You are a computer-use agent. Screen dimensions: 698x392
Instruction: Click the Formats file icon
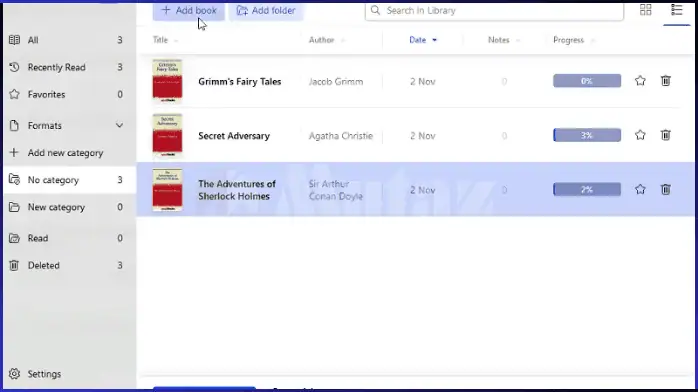pyautogui.click(x=14, y=125)
